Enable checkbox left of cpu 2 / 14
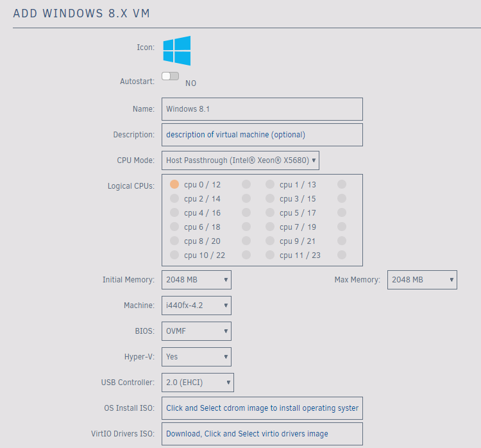Image resolution: width=481 pixels, height=448 pixels. coord(174,199)
